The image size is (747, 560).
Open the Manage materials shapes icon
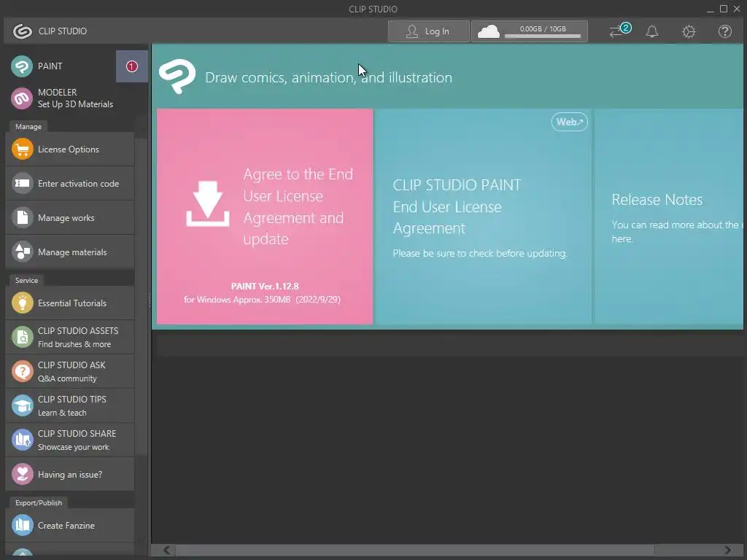pyautogui.click(x=22, y=252)
